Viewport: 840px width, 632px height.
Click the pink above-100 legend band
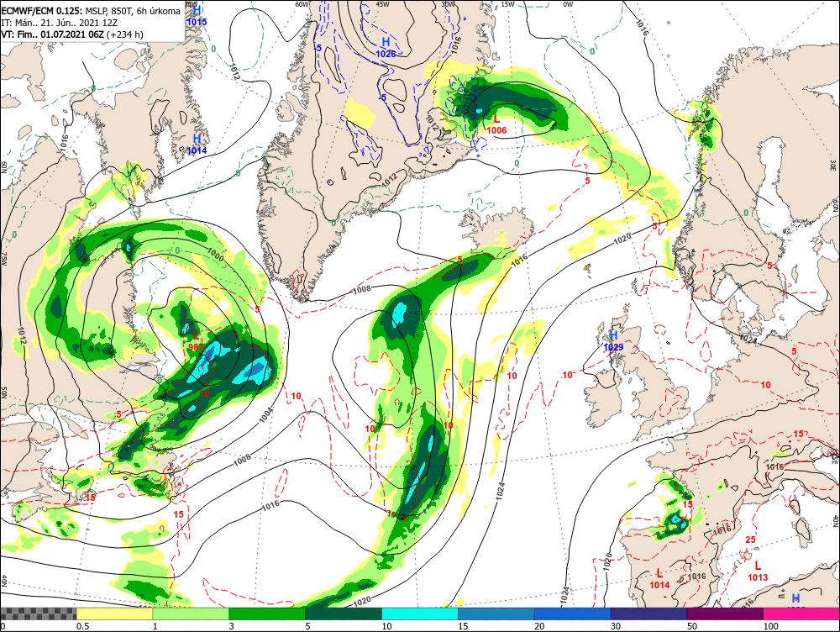coord(801,614)
